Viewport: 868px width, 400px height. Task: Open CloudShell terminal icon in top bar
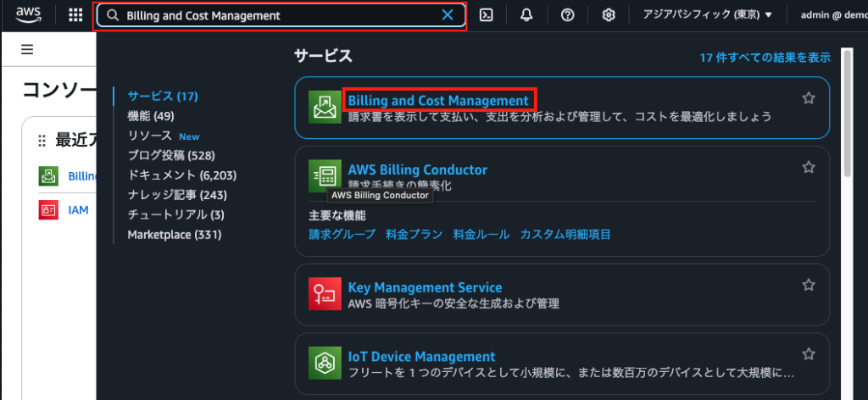tap(486, 15)
